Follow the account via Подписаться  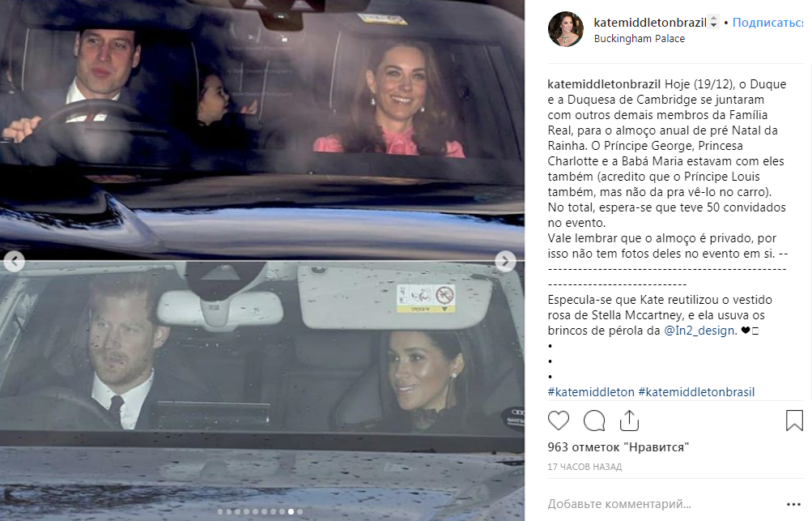pyautogui.click(x=767, y=23)
